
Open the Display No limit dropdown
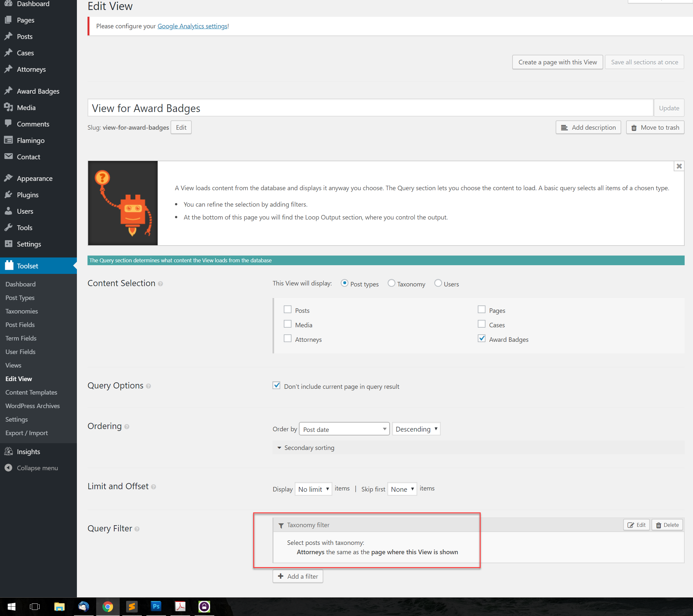[x=313, y=489]
